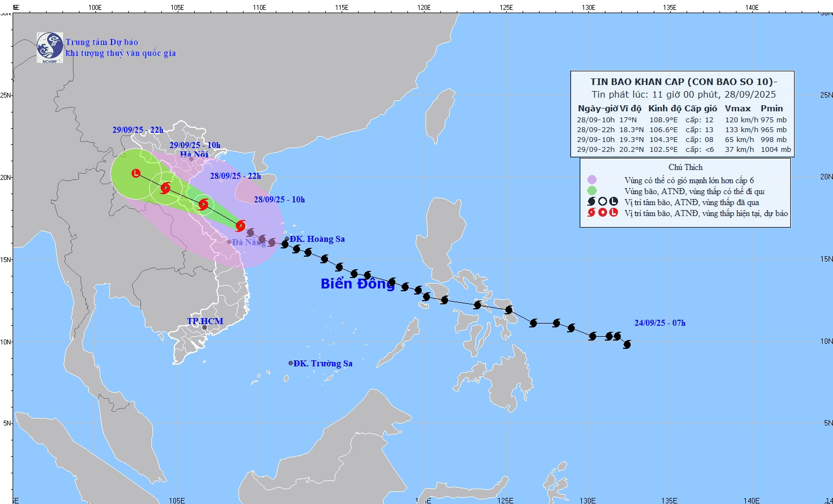Click the ĐK. Trường Sa dot marker

(291, 363)
